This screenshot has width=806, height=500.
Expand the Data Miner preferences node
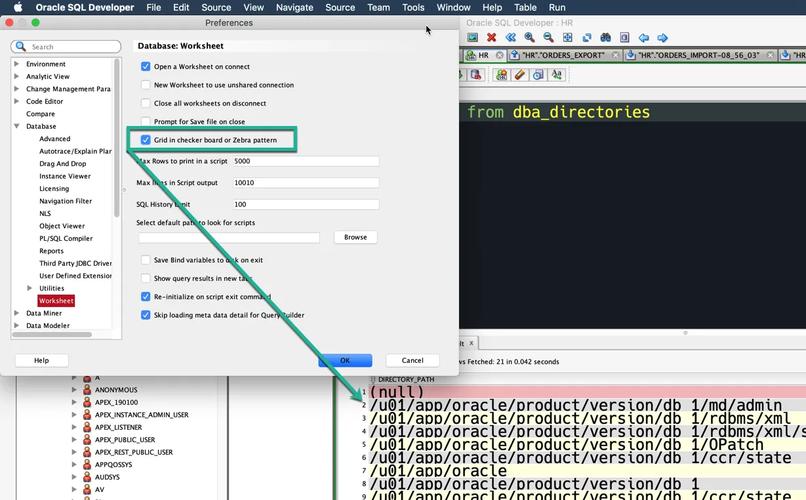(x=16, y=313)
